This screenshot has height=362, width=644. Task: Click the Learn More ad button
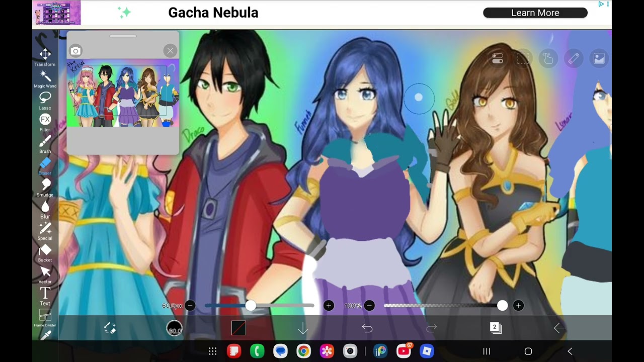(535, 13)
